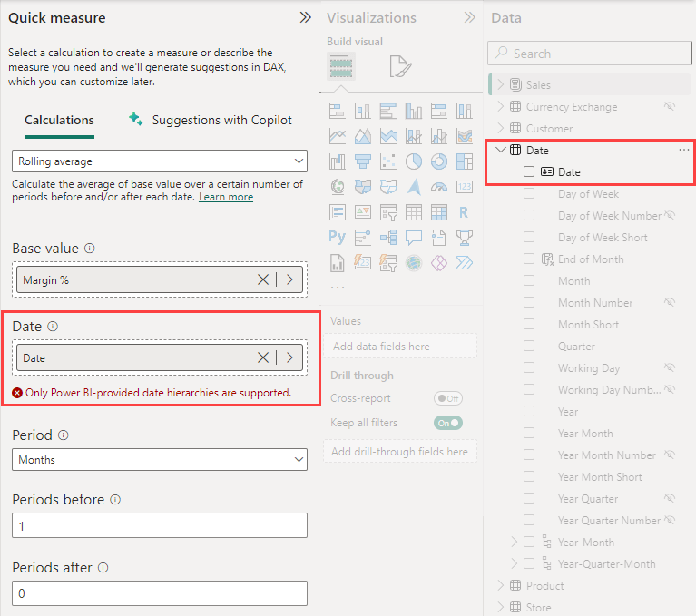Choose the stacked column chart visual
This screenshot has height=616, width=696.
point(363,111)
